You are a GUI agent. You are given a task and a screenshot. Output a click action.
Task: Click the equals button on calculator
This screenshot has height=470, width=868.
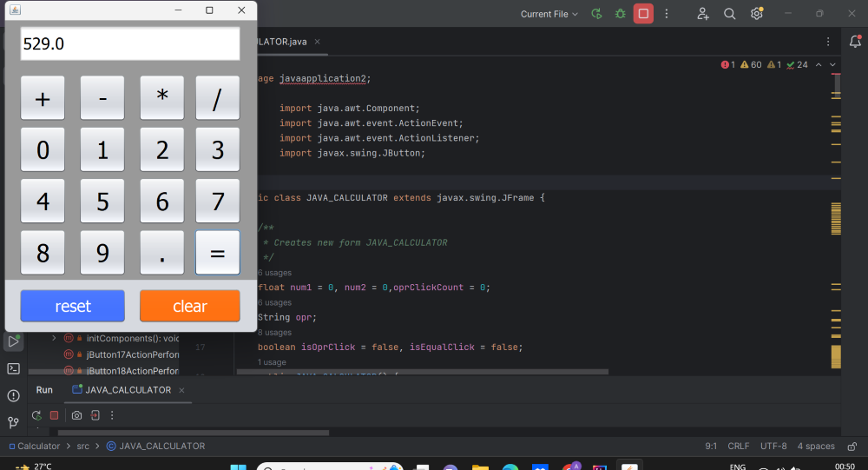click(218, 253)
